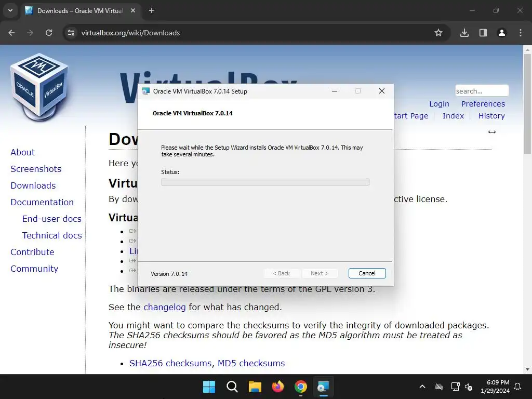
Task: Reload the VirtualBox downloads page
Action: tap(49, 33)
